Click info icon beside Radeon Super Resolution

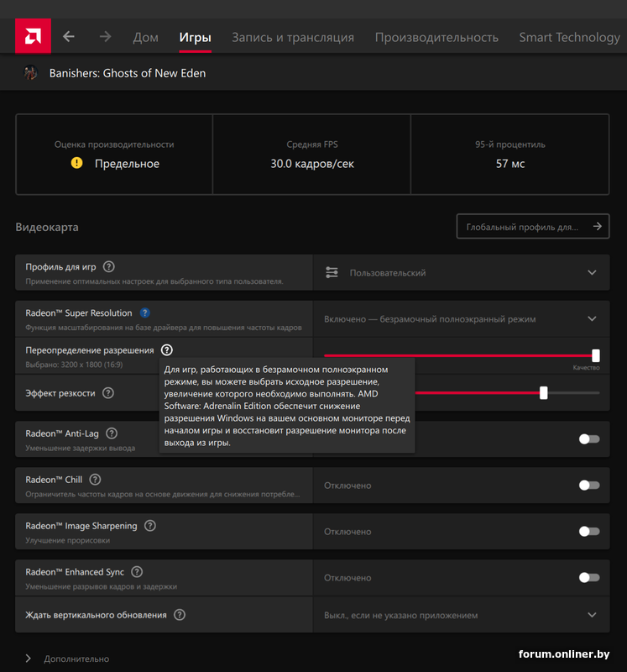pyautogui.click(x=145, y=313)
